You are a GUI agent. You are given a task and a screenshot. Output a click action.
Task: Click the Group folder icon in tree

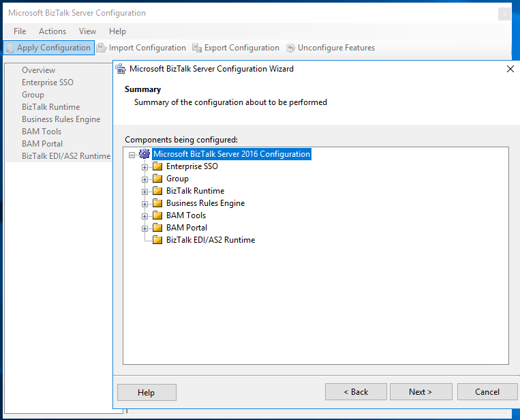click(x=157, y=179)
